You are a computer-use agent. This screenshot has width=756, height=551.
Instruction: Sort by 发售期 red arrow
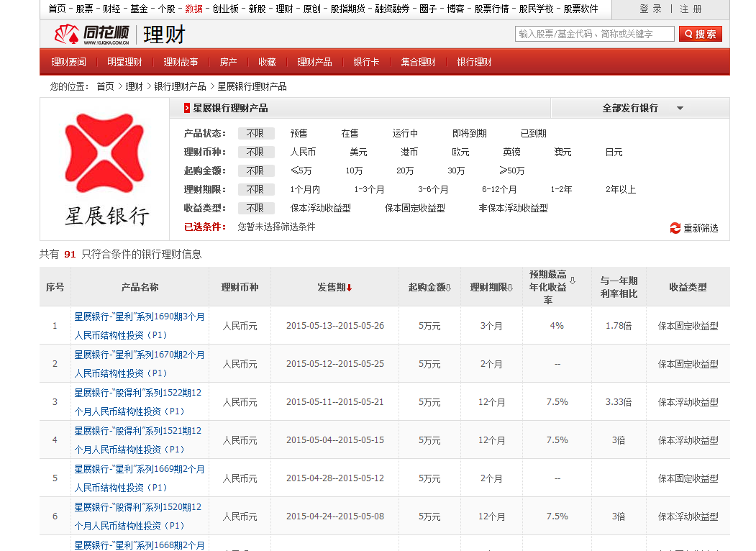point(350,288)
